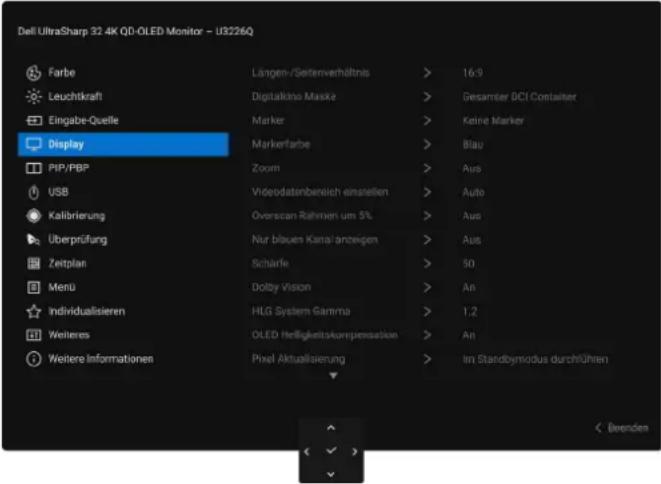Confirm with the joystick checkmark
Screen dimensions: 661x484
click(331, 451)
